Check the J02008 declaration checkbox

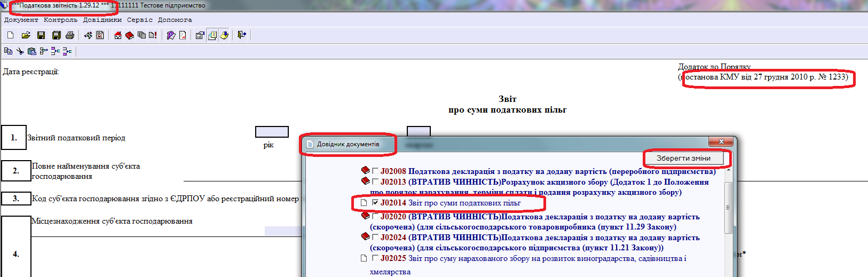click(x=375, y=171)
